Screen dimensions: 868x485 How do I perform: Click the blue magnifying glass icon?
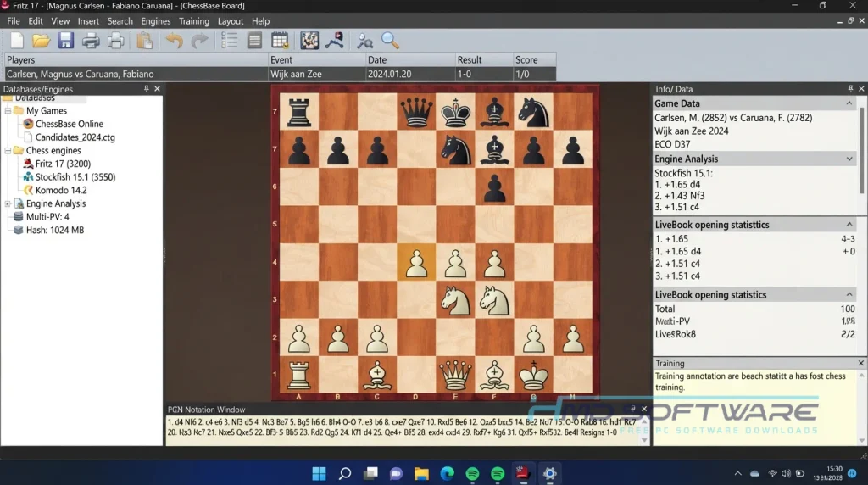point(390,41)
